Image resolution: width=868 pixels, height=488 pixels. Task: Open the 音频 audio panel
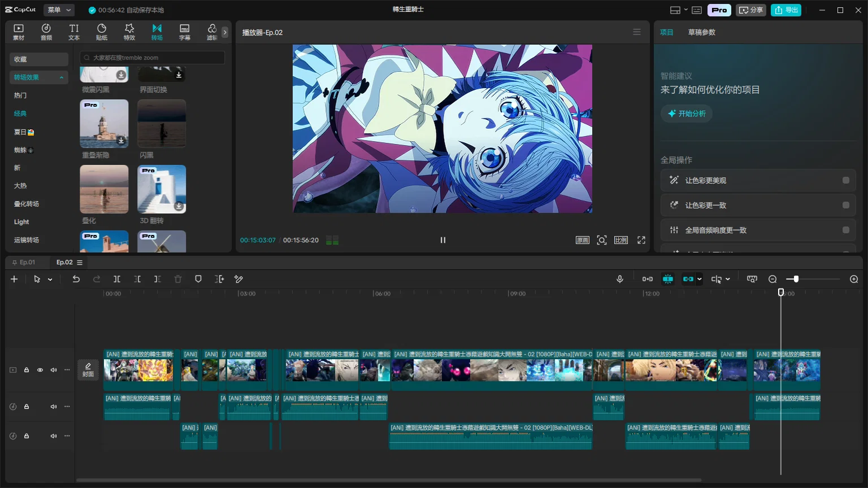point(46,32)
